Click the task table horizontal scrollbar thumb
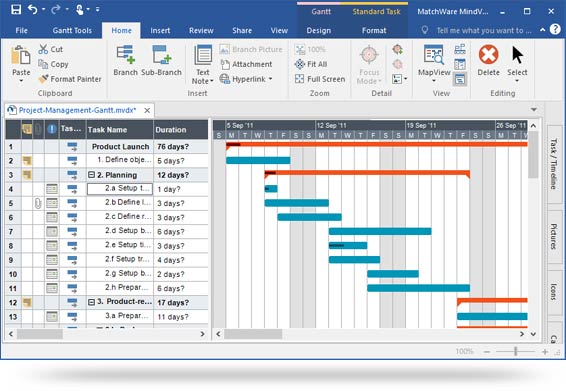The width and height of the screenshot is (566, 391). tap(40, 334)
